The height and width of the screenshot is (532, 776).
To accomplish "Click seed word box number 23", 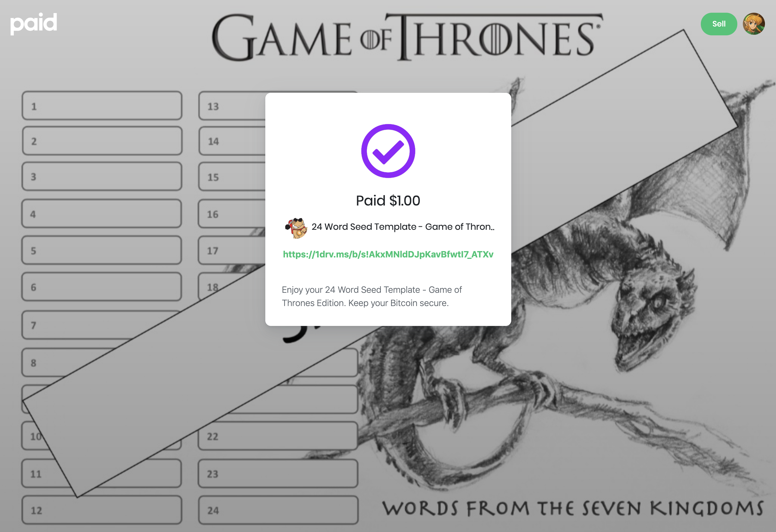I will (x=278, y=473).
